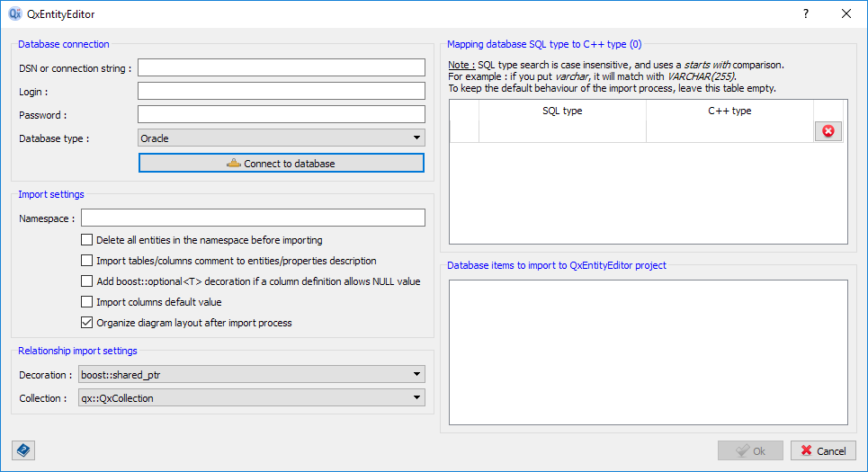Open the Database type dropdown
The image size is (868, 472).
pos(281,138)
